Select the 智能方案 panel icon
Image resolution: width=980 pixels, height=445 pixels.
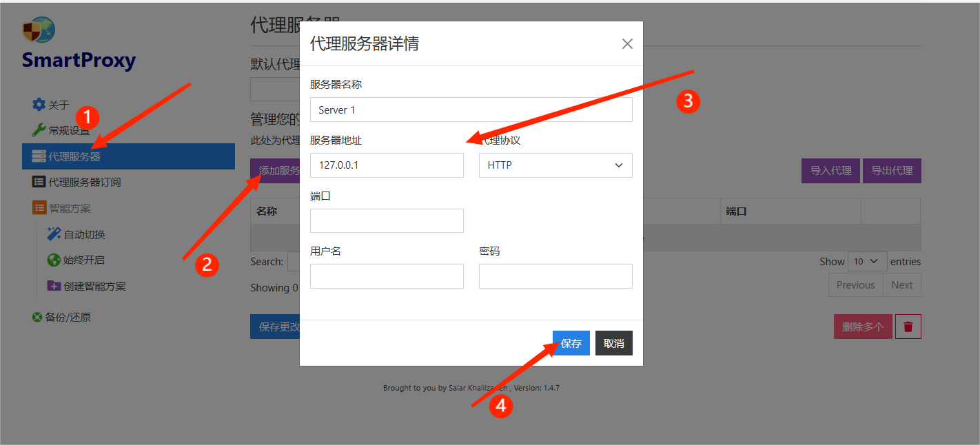(x=41, y=207)
